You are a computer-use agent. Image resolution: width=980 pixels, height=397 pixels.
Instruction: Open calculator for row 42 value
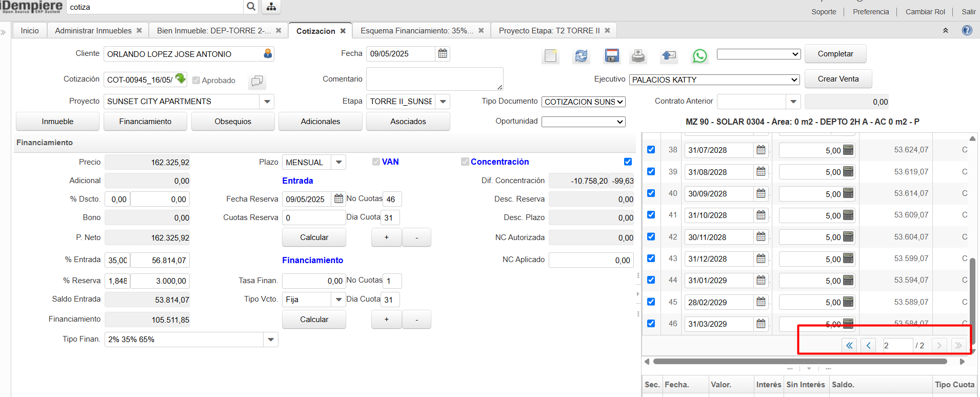pos(848,237)
